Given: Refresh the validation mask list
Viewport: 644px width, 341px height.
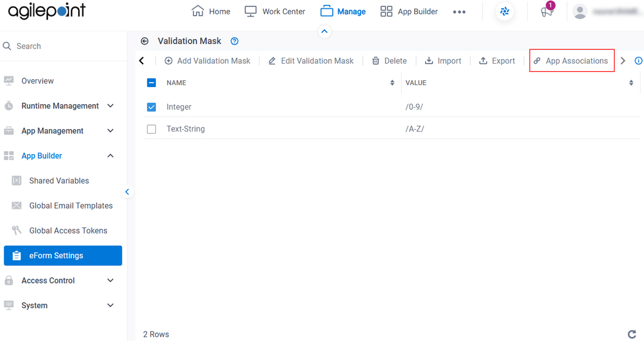Looking at the screenshot, I should [x=632, y=334].
